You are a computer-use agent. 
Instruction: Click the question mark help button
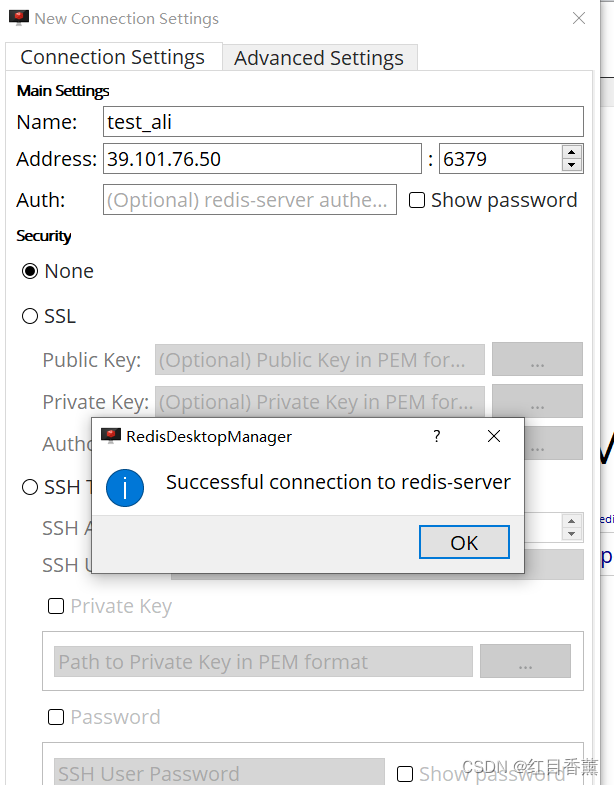coord(437,436)
